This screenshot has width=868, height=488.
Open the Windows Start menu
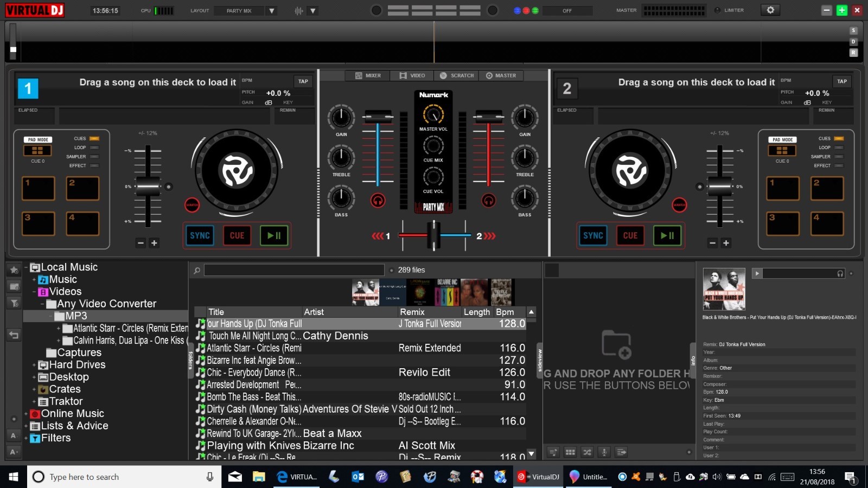pos(14,477)
